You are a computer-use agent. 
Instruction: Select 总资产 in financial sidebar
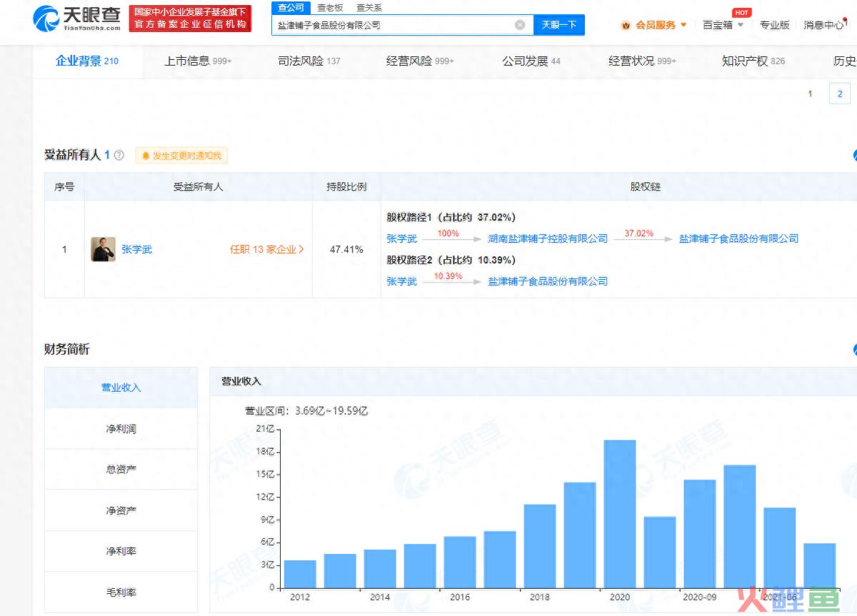coord(121,469)
